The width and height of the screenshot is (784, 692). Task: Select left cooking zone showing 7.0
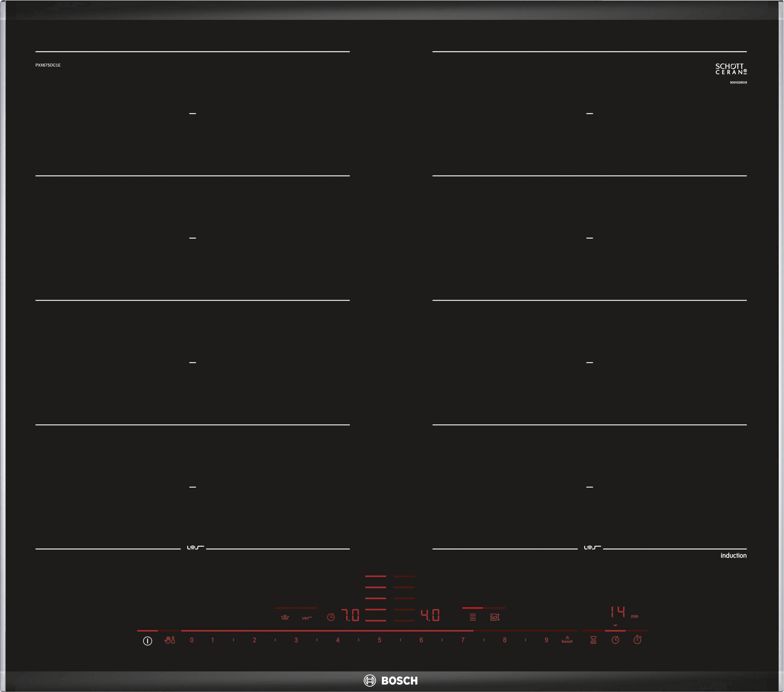[x=350, y=615]
